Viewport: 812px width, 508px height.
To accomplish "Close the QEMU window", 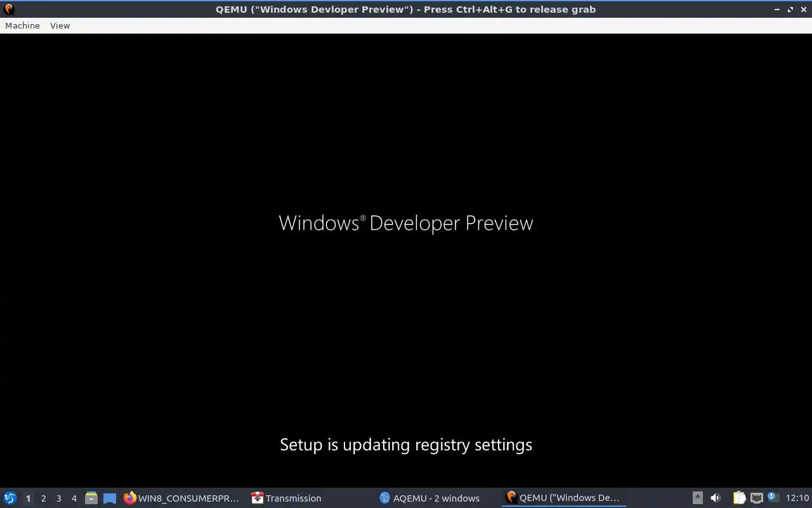I will pos(803,10).
